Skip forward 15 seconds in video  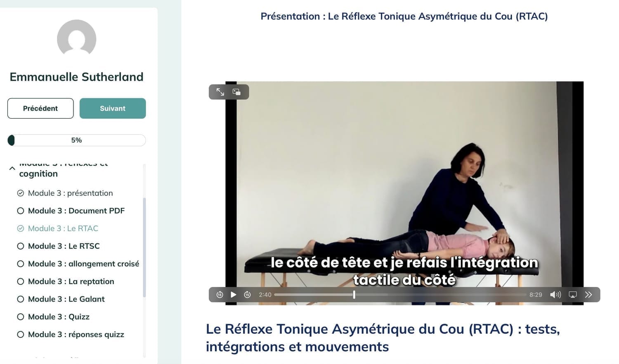coord(247,295)
